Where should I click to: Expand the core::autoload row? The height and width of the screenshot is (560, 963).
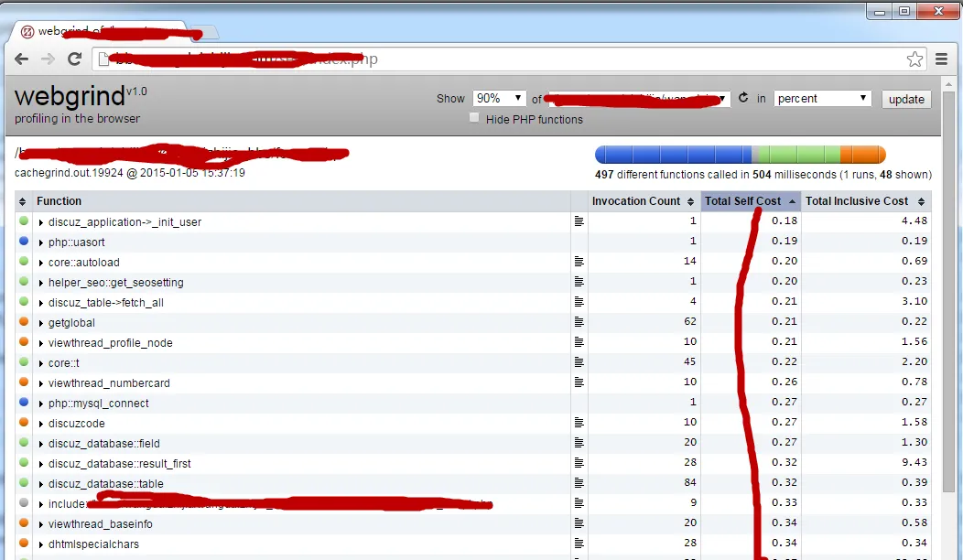(x=40, y=263)
